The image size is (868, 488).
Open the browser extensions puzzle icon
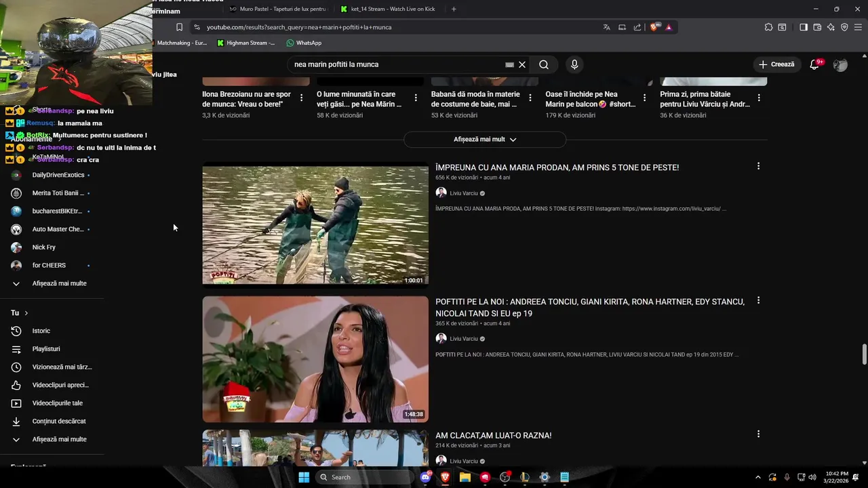[x=768, y=27]
